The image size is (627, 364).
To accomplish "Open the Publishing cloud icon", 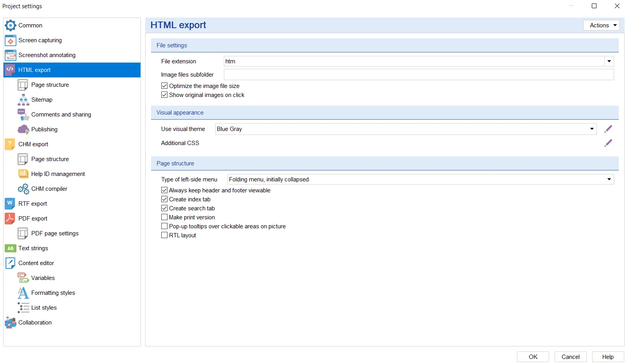I will tap(23, 129).
